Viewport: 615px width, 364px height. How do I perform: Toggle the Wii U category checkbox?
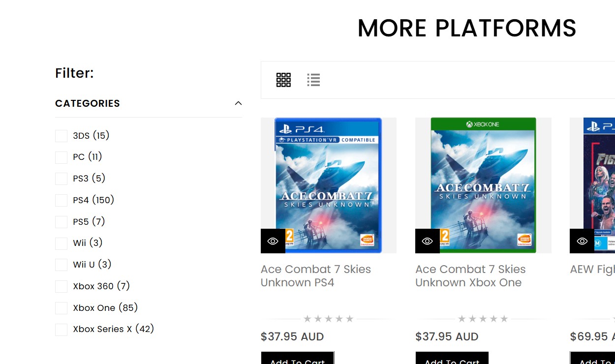pos(61,265)
